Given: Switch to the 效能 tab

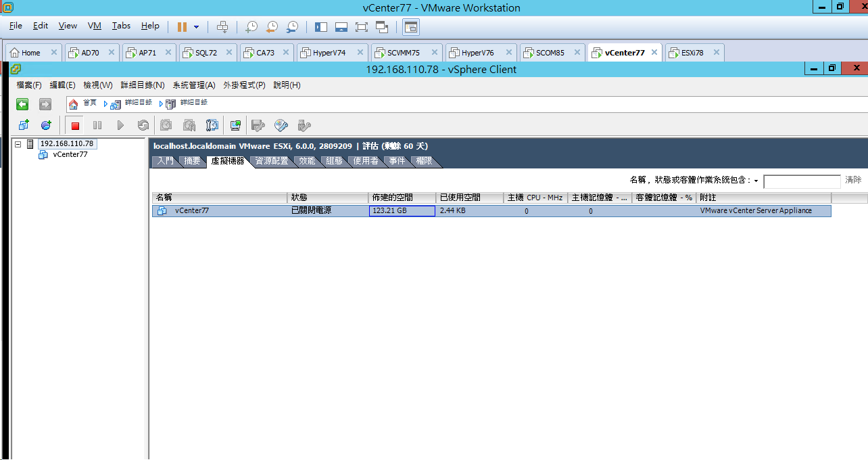Looking at the screenshot, I should tap(307, 161).
